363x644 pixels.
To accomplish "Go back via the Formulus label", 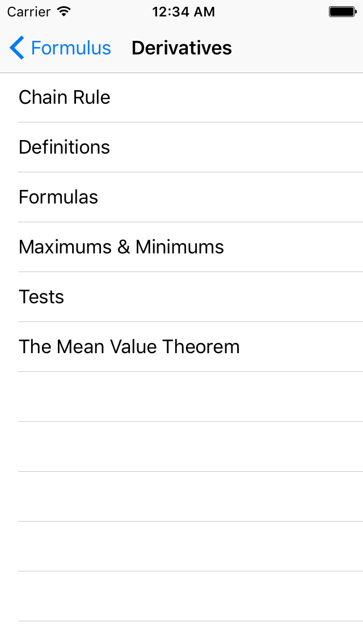I will [x=71, y=48].
